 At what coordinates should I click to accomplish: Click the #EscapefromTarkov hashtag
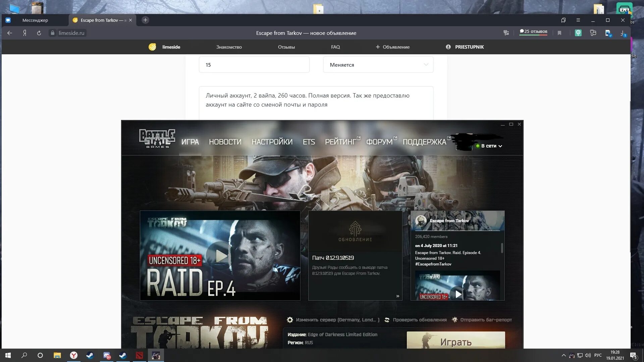[433, 264]
